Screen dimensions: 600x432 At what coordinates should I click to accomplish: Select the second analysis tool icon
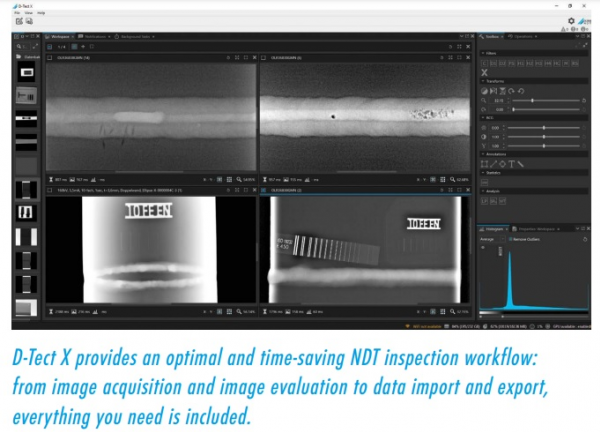(493, 201)
